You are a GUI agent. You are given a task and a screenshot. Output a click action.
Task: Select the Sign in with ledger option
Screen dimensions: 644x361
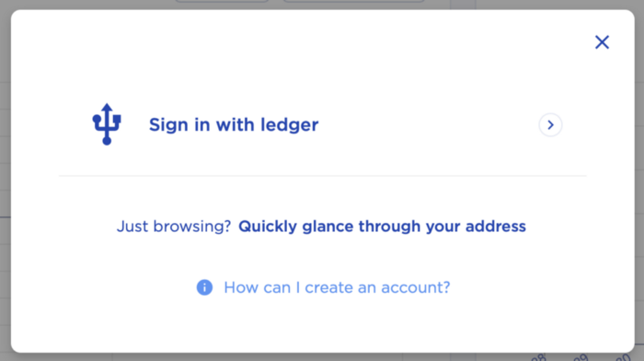pos(322,124)
